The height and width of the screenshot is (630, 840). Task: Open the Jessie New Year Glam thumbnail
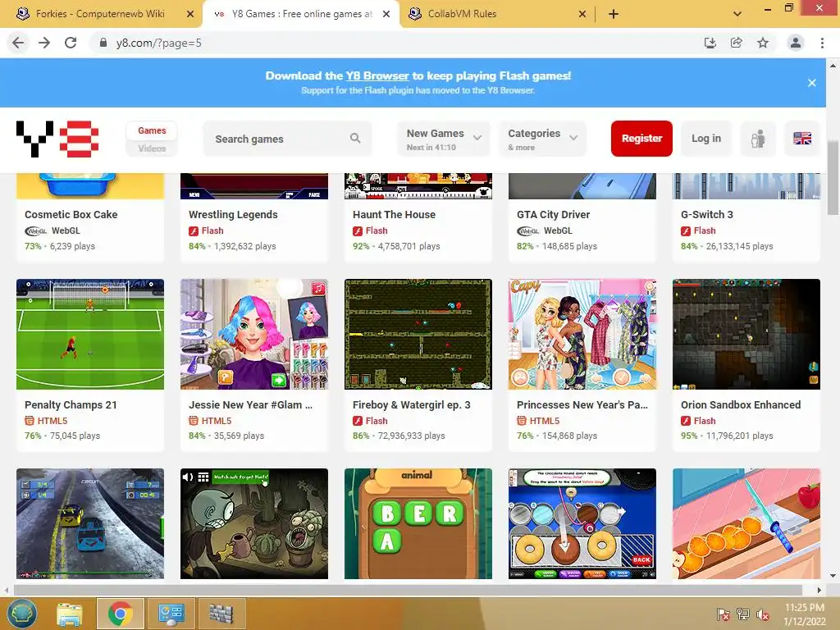click(x=254, y=334)
